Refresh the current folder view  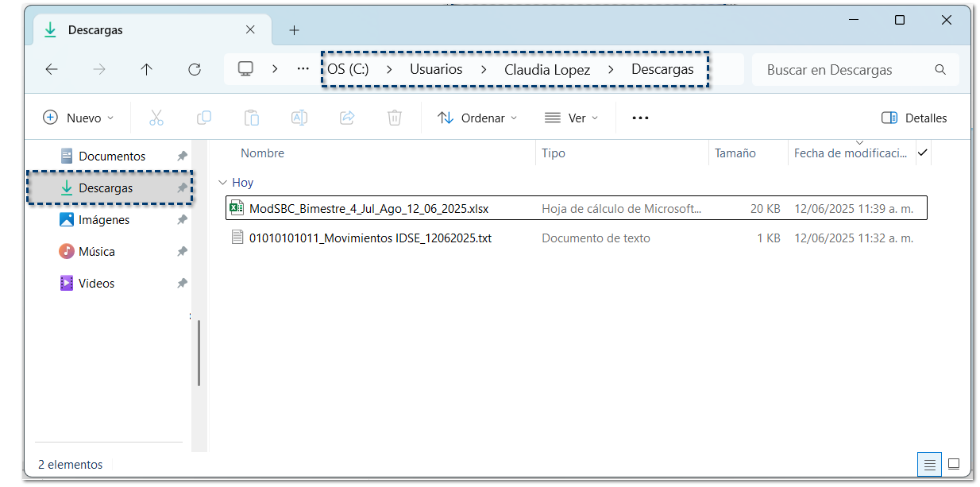(195, 70)
